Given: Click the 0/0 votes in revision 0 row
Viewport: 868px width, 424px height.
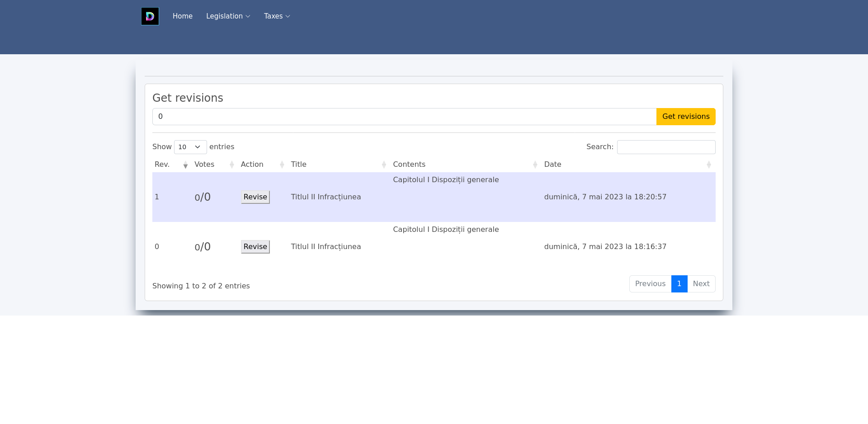Looking at the screenshot, I should (203, 247).
